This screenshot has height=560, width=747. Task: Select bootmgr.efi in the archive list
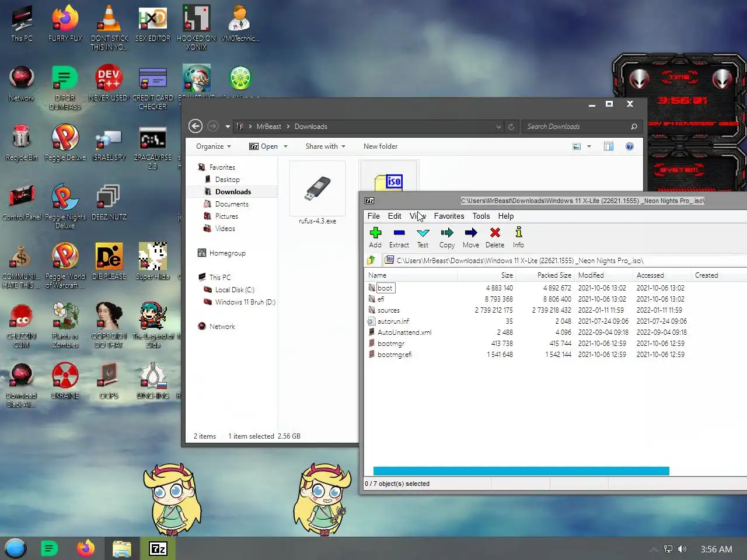(394, 354)
